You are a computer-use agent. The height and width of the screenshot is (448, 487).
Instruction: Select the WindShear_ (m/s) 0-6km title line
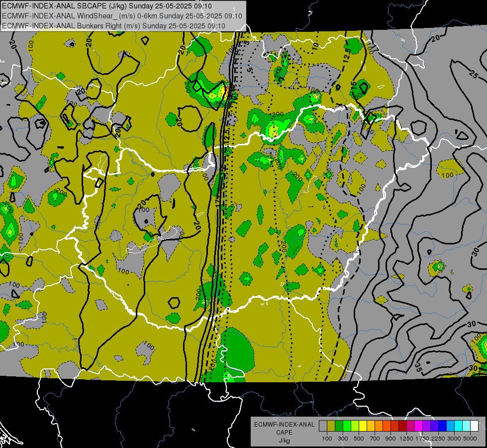point(122,16)
